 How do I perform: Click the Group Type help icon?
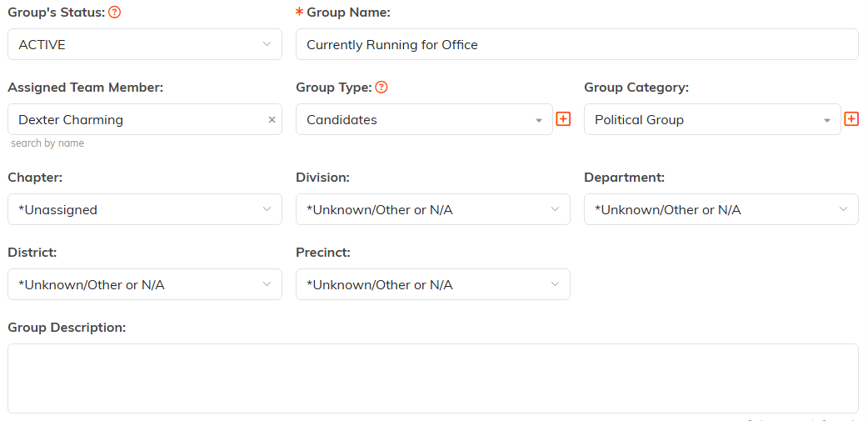pyautogui.click(x=381, y=87)
